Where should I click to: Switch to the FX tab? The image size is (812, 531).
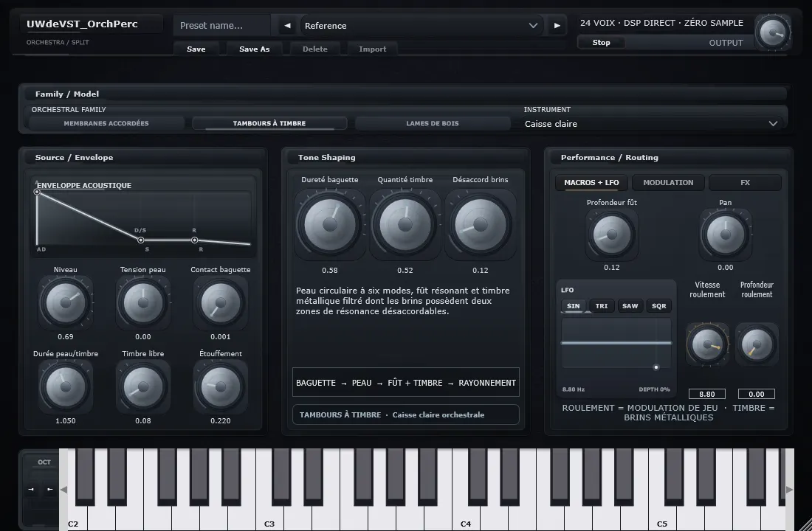click(745, 182)
